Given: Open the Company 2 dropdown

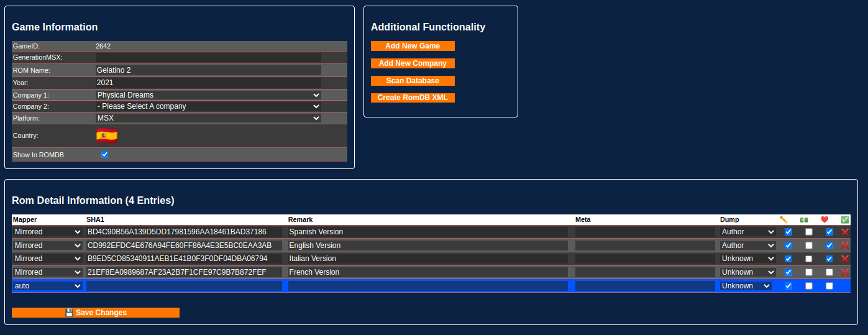Looking at the screenshot, I should pos(208,106).
